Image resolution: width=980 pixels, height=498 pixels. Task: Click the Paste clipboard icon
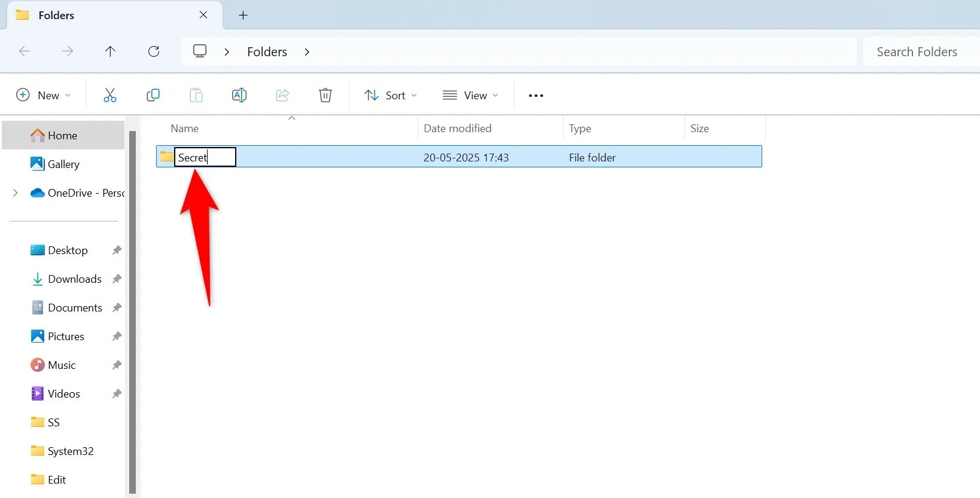coord(196,96)
